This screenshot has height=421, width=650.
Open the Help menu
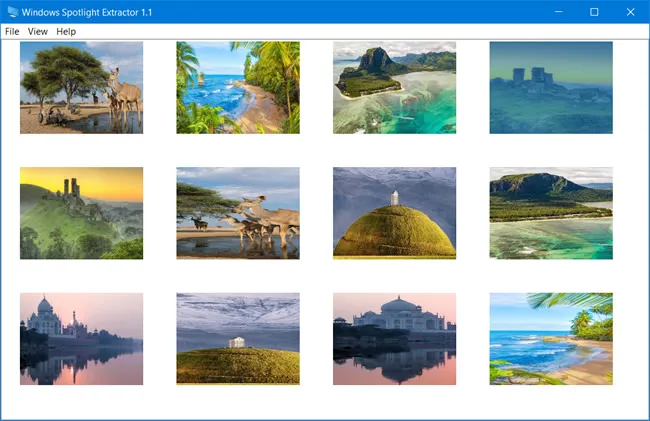pos(66,32)
